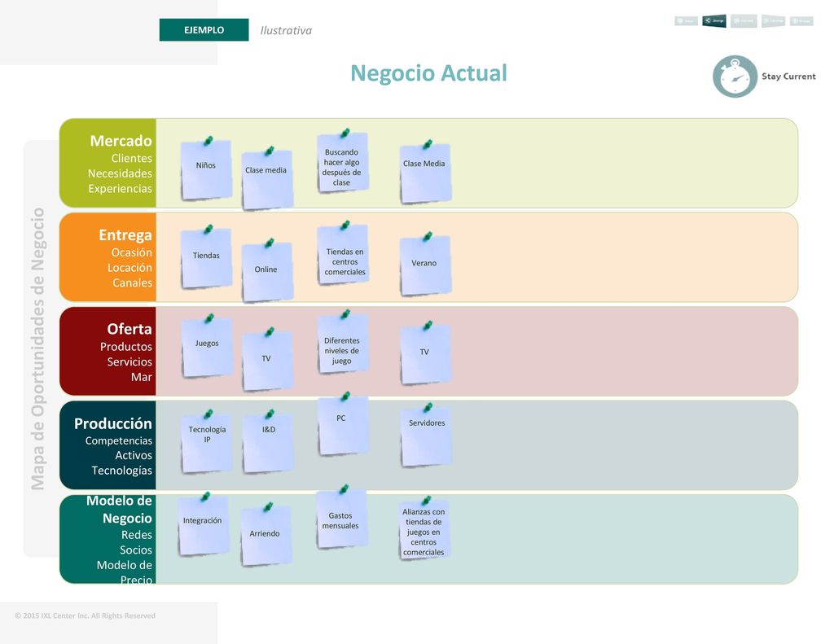The height and width of the screenshot is (644, 834).
Task: Click the Competencias label under Producción
Action: (119, 440)
